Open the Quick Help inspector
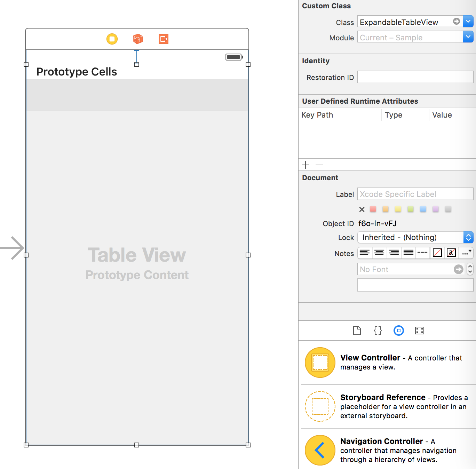 click(x=378, y=331)
